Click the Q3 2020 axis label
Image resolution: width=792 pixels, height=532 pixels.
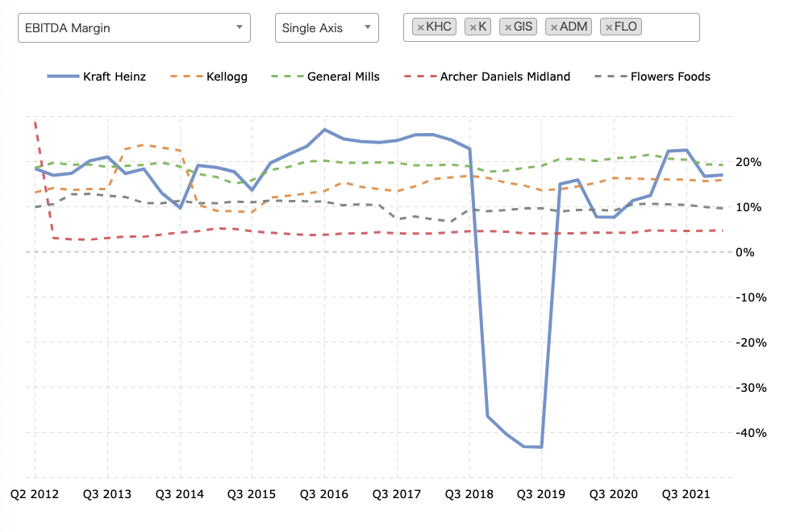point(614,494)
